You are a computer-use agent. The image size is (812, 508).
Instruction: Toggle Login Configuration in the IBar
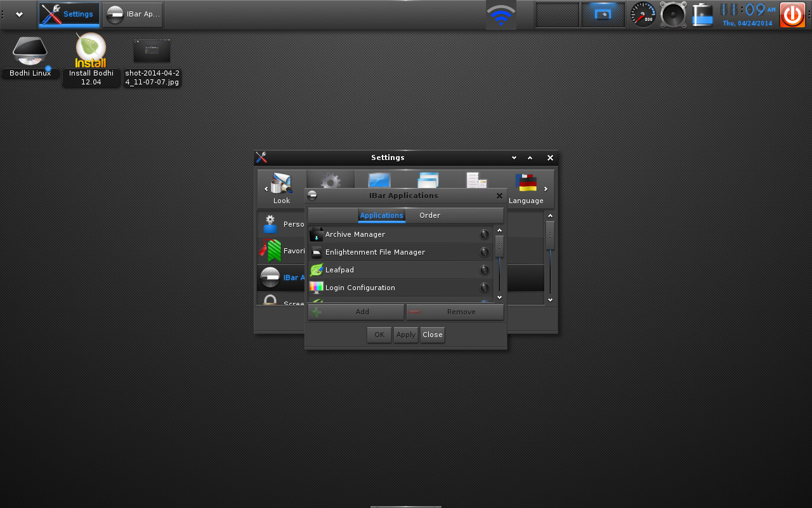tap(485, 288)
